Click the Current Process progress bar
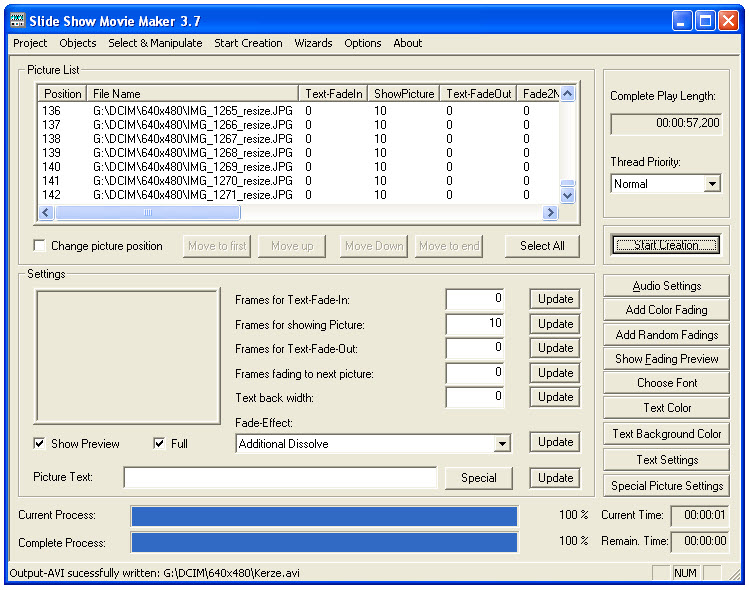749x590 pixels. click(324, 516)
